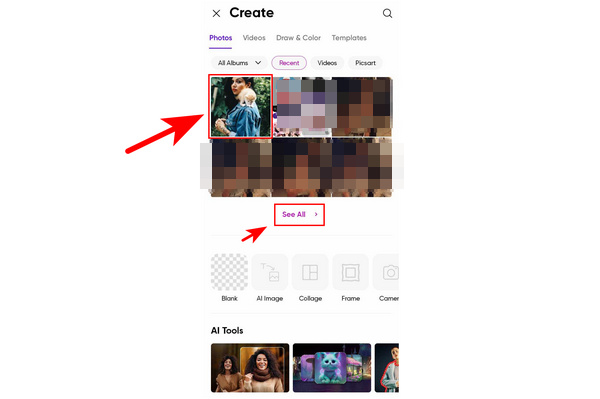Select the Videos filter chip
600x399 pixels.
coord(327,63)
